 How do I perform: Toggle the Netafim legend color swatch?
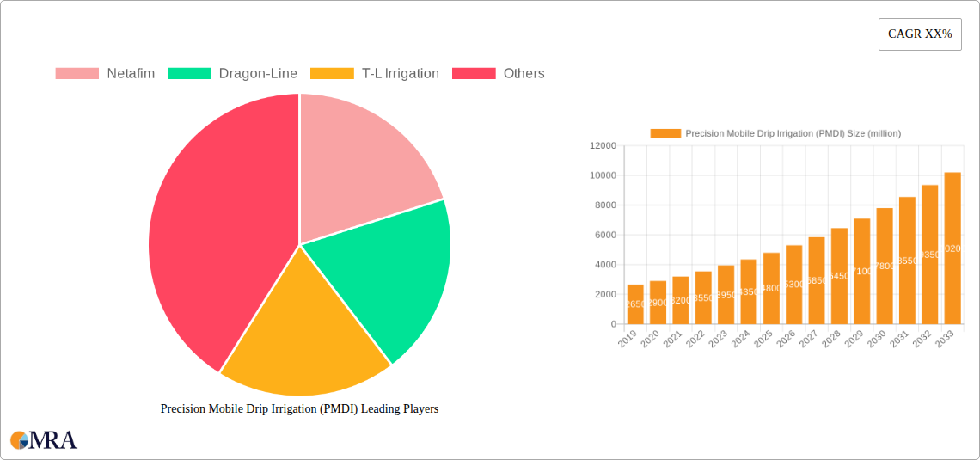(x=77, y=74)
